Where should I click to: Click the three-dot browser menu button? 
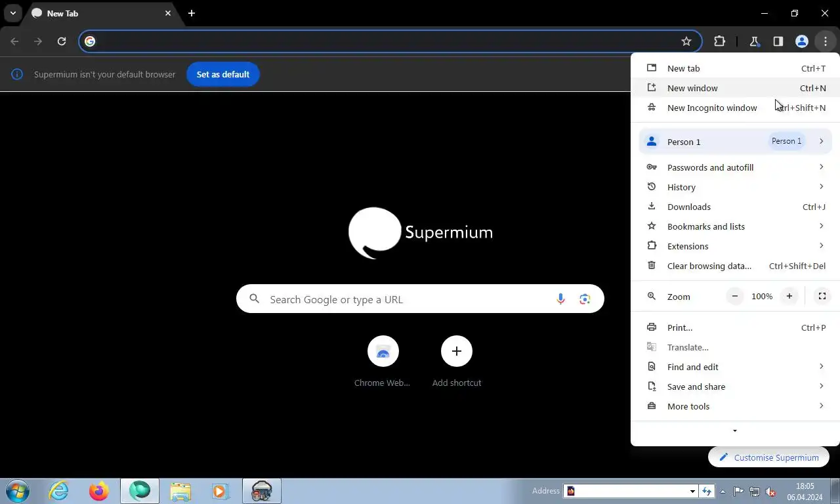click(825, 41)
